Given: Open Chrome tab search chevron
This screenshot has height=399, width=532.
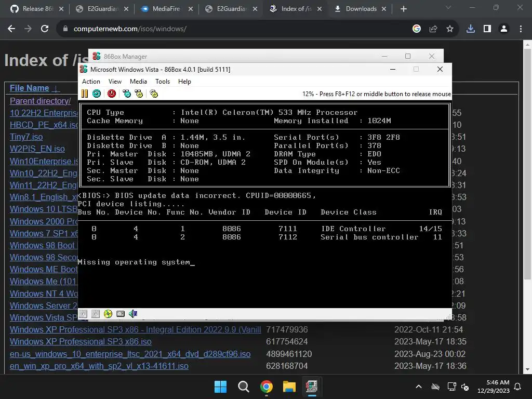Looking at the screenshot, I should [x=448, y=7].
